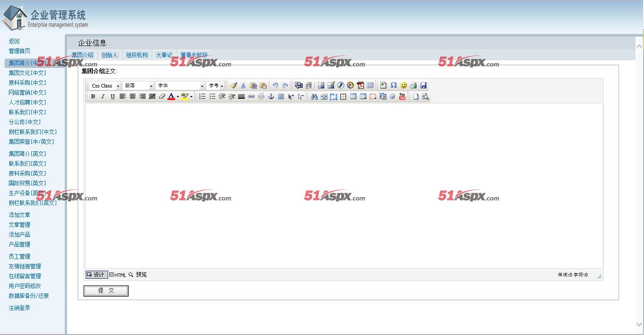The image size is (644, 335).
Task: Cut selection with the scissors icon
Action: click(243, 85)
